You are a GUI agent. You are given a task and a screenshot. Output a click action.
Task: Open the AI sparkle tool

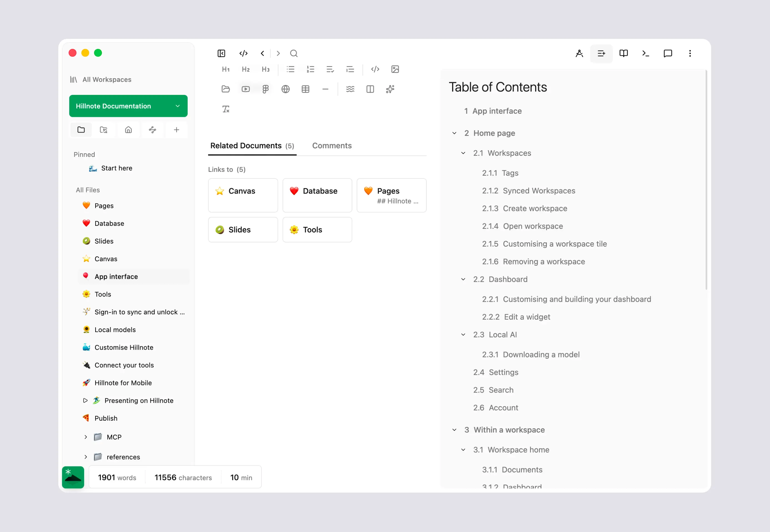click(390, 89)
